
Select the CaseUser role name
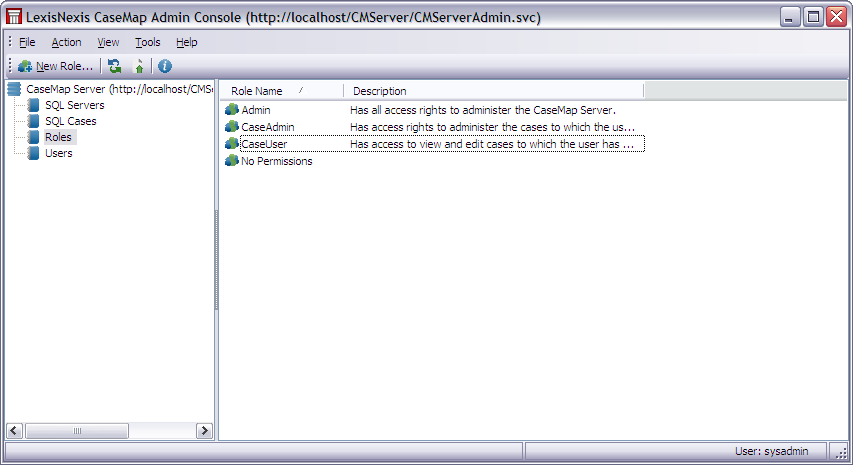(264, 144)
